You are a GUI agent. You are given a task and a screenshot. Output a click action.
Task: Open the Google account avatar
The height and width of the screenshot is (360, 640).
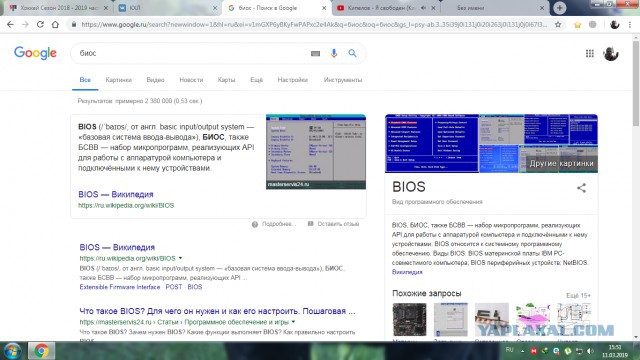611,53
